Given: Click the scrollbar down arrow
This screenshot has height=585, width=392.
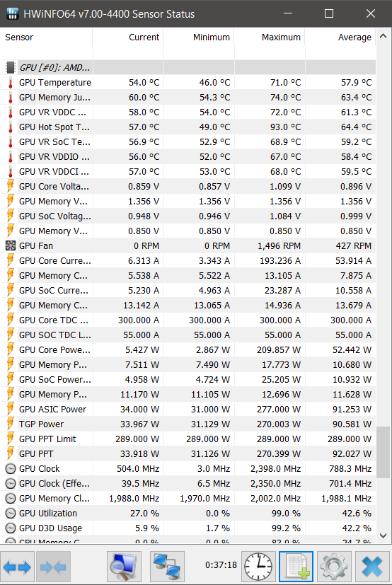Looking at the screenshot, I should pos(383,535).
